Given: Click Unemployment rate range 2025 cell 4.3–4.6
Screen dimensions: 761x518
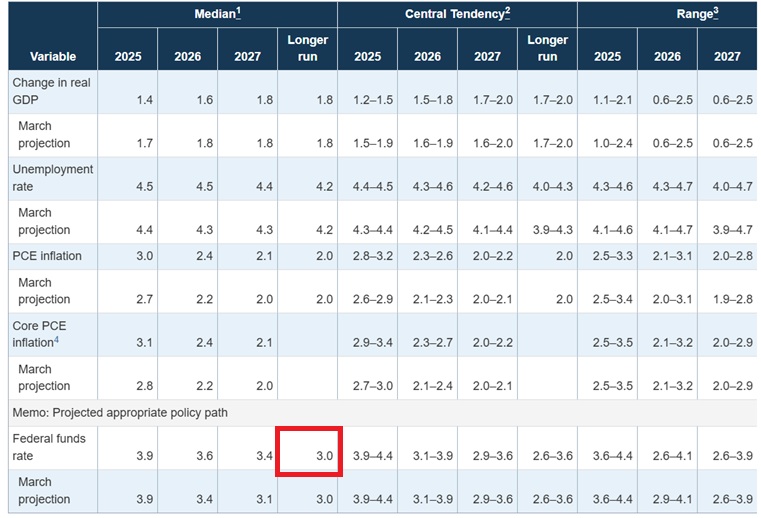Looking at the screenshot, I should [612, 186].
